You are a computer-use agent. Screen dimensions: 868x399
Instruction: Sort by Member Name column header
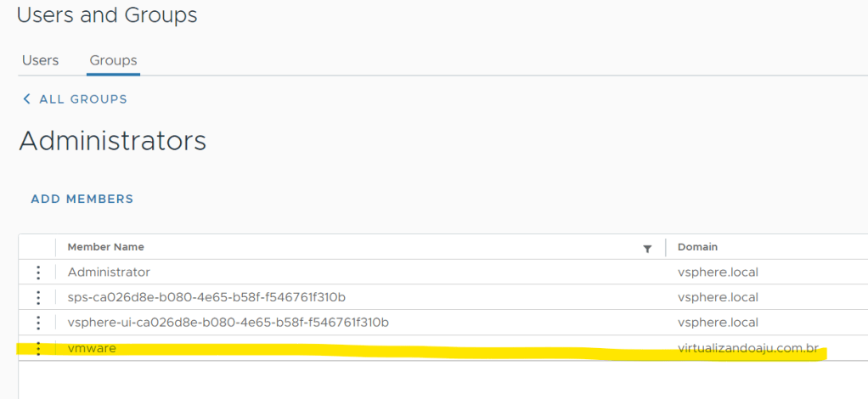(x=106, y=247)
